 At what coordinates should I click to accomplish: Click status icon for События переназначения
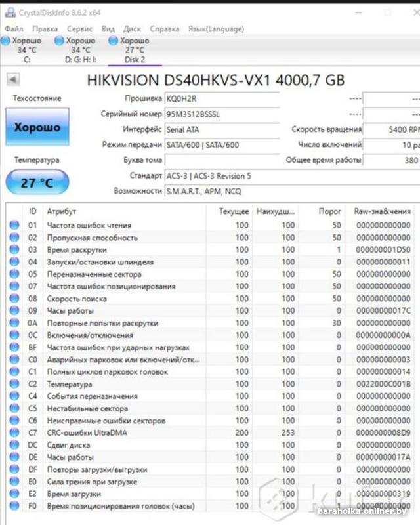14,396
